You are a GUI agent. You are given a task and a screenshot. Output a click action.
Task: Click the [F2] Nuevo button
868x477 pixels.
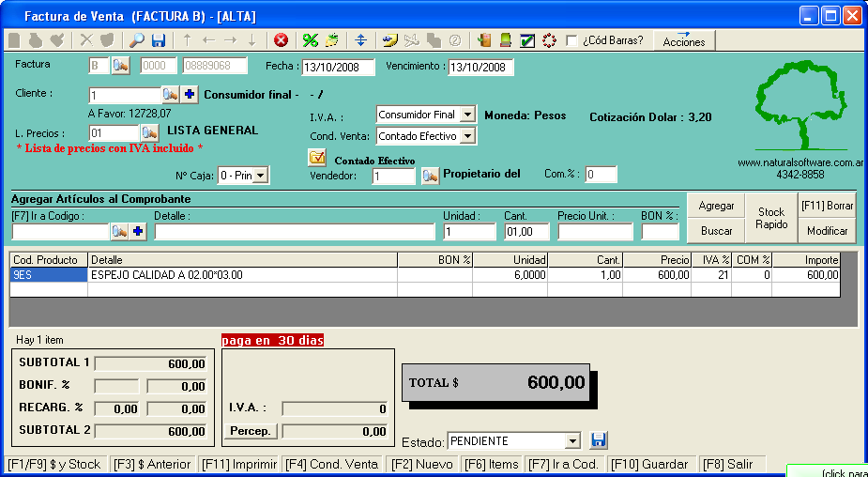[422, 464]
